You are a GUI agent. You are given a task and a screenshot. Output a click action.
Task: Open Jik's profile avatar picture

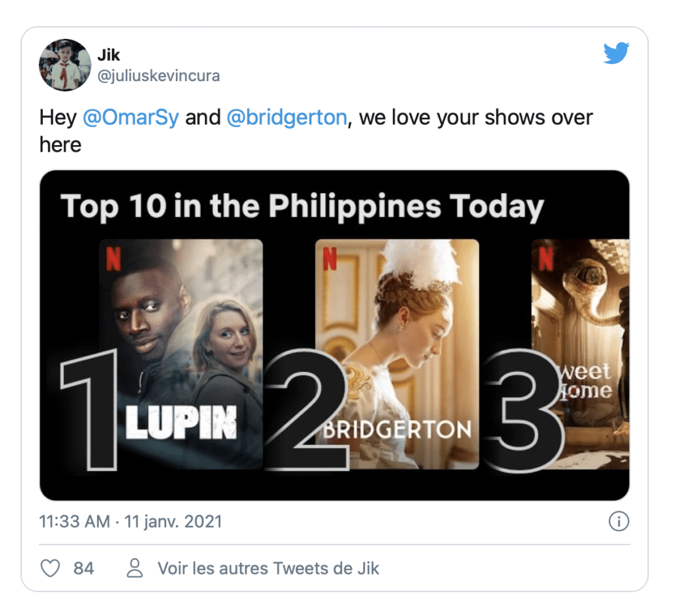coord(65,65)
